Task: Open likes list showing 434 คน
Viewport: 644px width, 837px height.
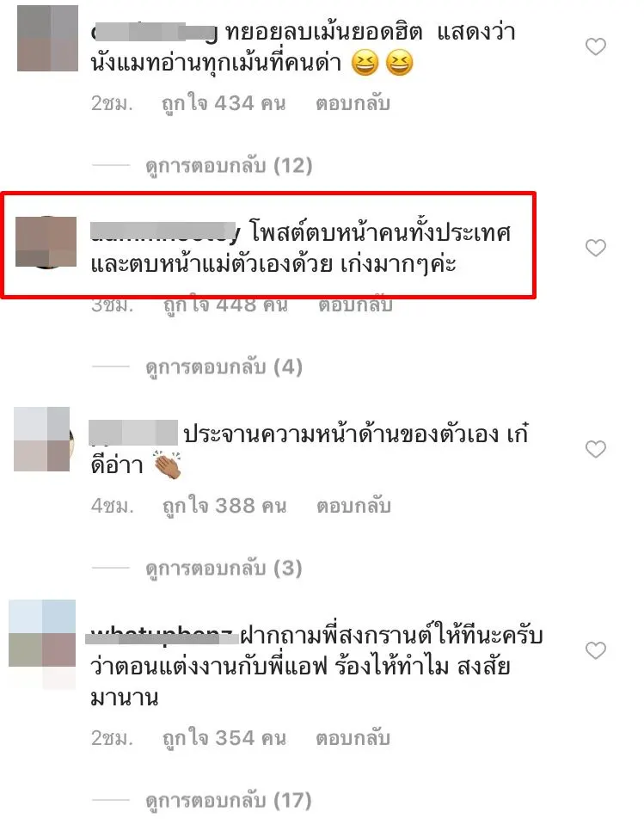Action: coord(224,103)
